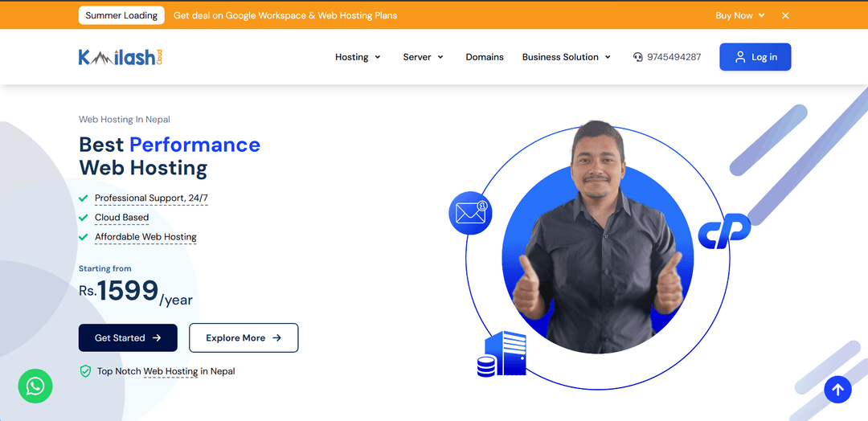Open the Business Solution dropdown

[566, 57]
